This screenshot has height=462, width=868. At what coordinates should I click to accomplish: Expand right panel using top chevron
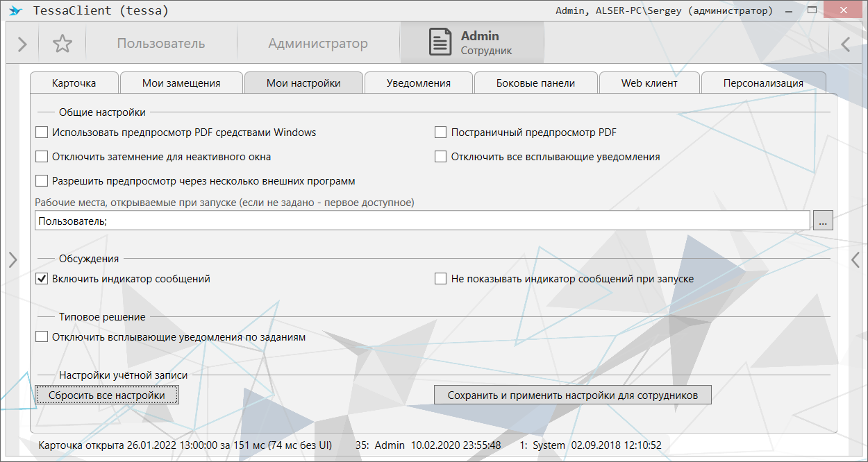845,44
